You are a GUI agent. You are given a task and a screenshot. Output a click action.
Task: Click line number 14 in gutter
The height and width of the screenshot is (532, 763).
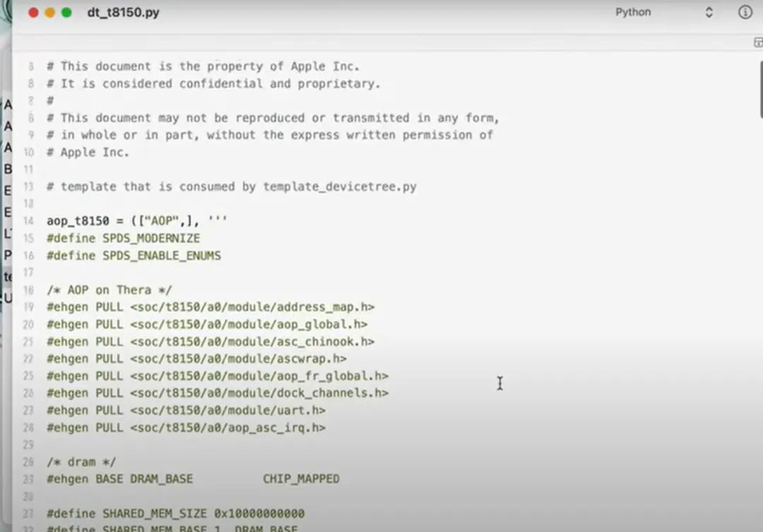click(x=28, y=221)
